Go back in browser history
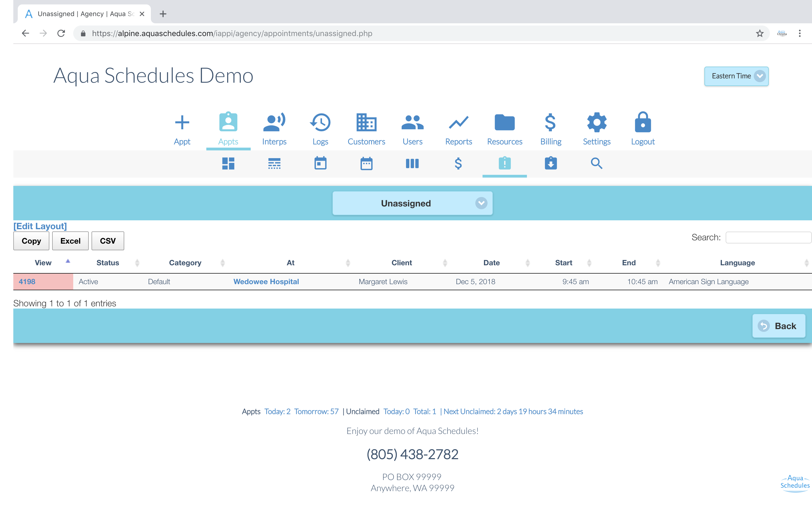The width and height of the screenshot is (812, 515). [x=25, y=33]
